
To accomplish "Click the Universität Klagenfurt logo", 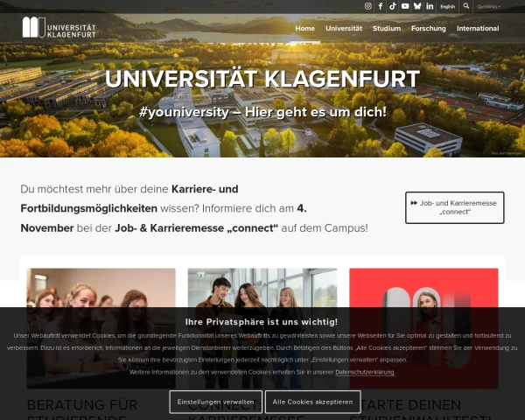I will tap(59, 27).
